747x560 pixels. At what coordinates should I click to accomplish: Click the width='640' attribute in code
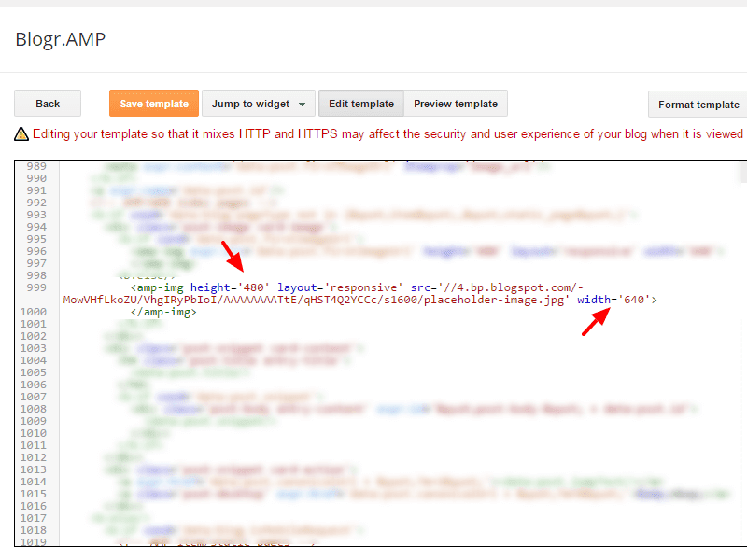coord(613,300)
